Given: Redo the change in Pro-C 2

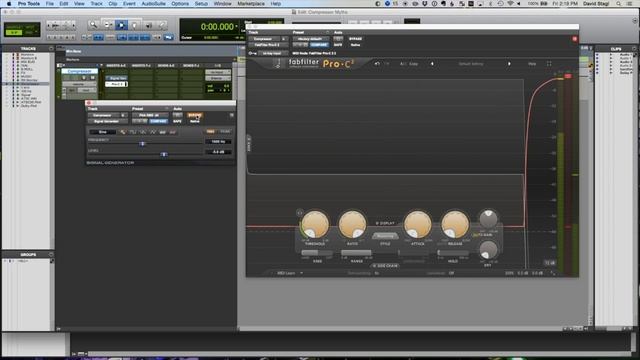Looking at the screenshot, I should (x=387, y=64).
